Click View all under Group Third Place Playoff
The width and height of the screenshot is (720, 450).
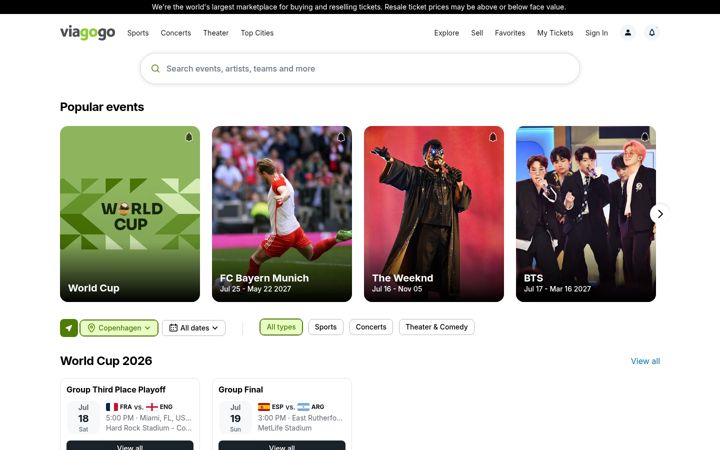click(130, 445)
